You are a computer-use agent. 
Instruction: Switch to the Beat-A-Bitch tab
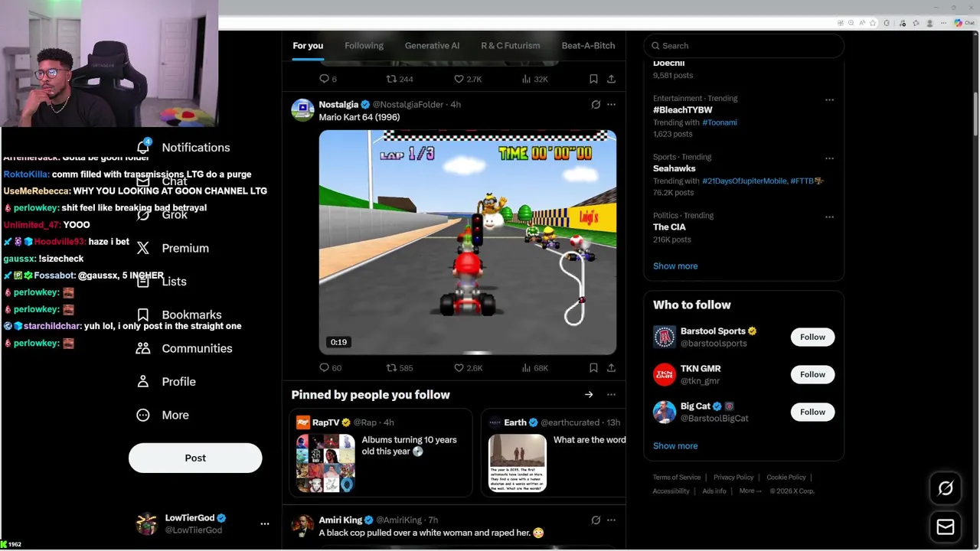[588, 46]
